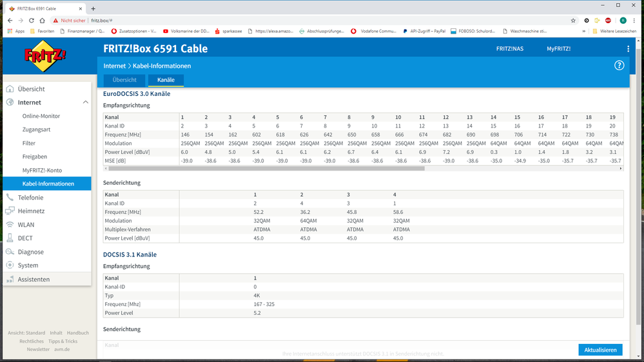644x362 pixels.
Task: Select Filter in sidebar
Action: click(29, 143)
